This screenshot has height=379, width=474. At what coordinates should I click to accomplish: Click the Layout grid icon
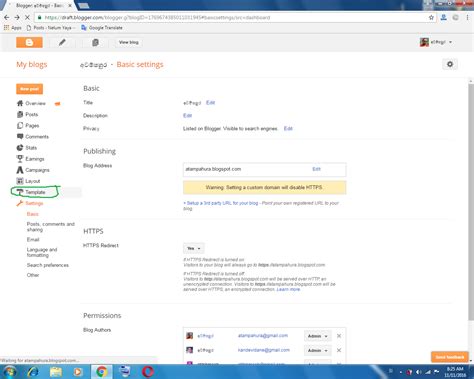coord(20,181)
